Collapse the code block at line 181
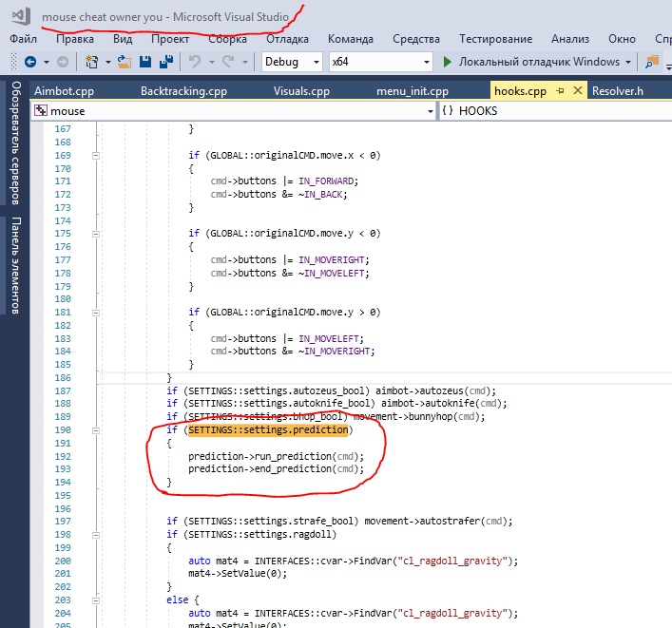Screen dimensions: 672x628 click(95, 314)
